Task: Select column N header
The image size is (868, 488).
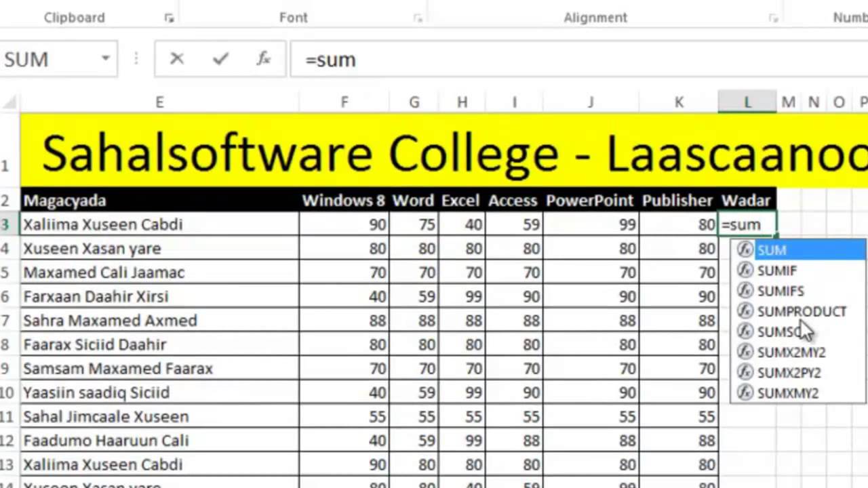Action: [x=814, y=102]
